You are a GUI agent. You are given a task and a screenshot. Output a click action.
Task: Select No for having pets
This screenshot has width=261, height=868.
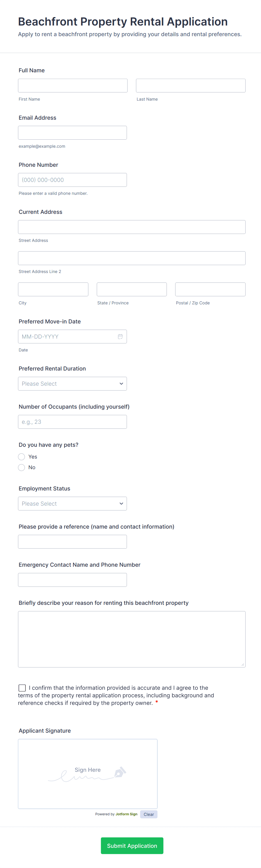[x=22, y=467]
